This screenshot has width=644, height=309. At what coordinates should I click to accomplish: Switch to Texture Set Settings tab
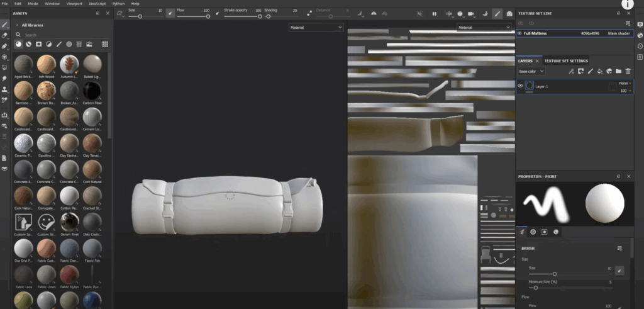coord(566,61)
